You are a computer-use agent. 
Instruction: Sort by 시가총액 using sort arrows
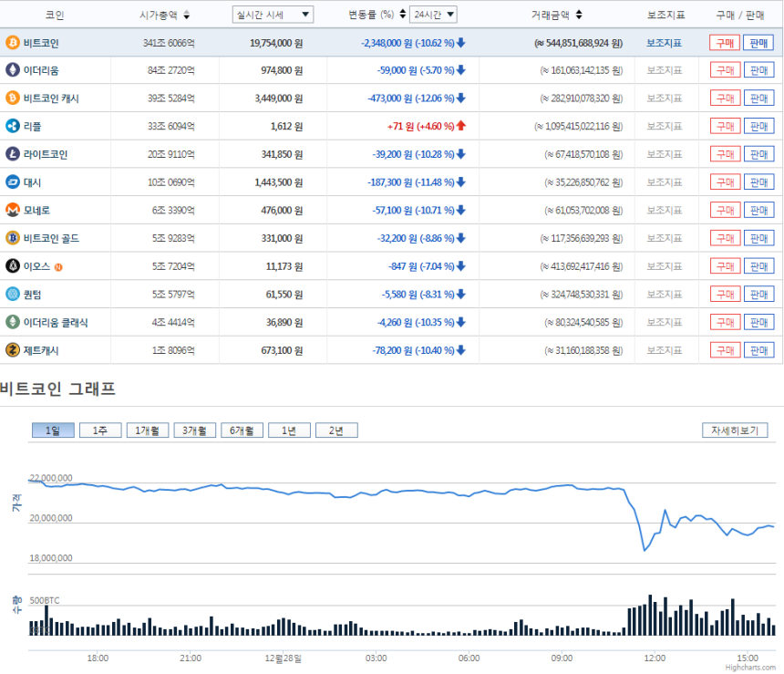pos(187,15)
